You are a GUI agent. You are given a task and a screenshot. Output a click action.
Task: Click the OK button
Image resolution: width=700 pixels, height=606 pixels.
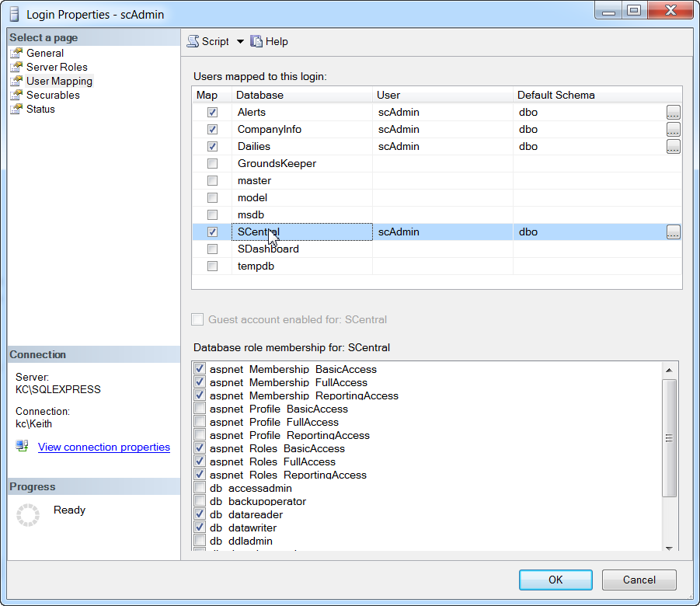point(555,580)
